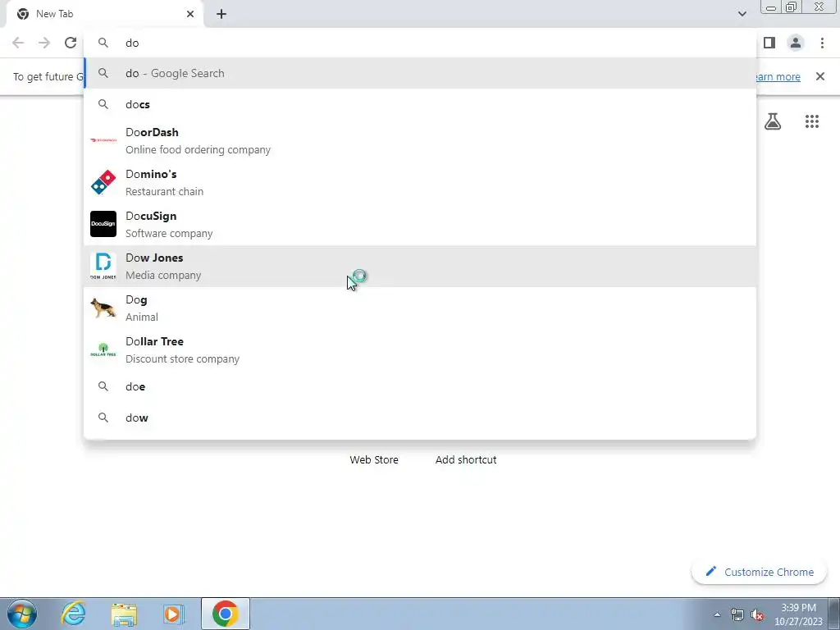This screenshot has height=630, width=840.
Task: Open the Web Store shortcut
Action: coord(374,459)
